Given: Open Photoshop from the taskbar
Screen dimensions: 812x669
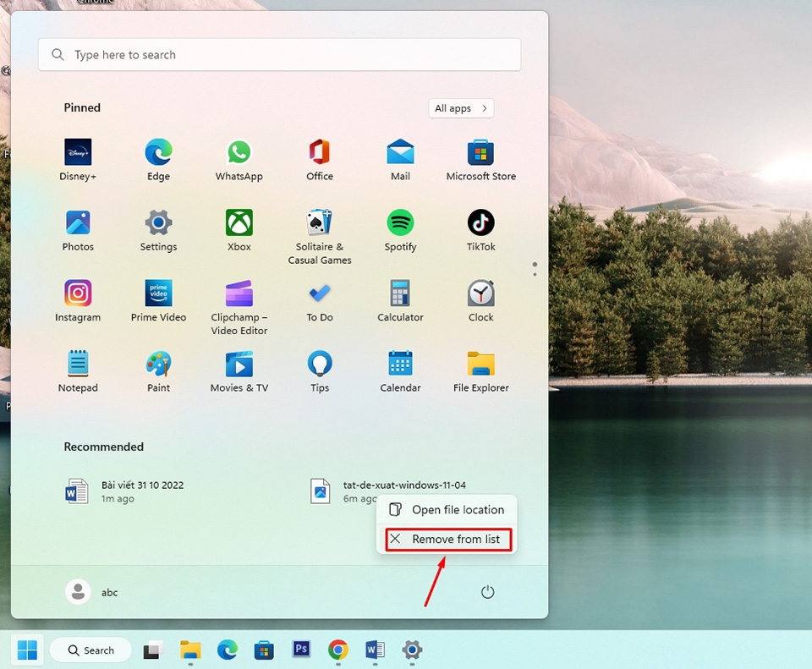Looking at the screenshot, I should pyautogui.click(x=301, y=649).
